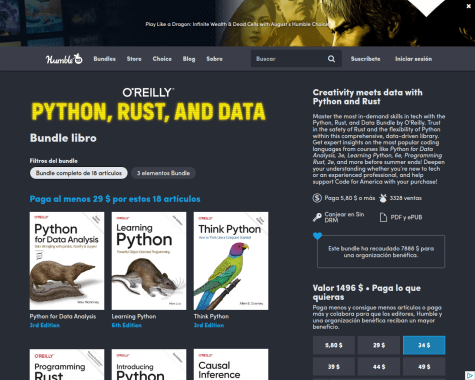
Task: Select the 3 elementos Bundle filter
Action: pos(163,173)
